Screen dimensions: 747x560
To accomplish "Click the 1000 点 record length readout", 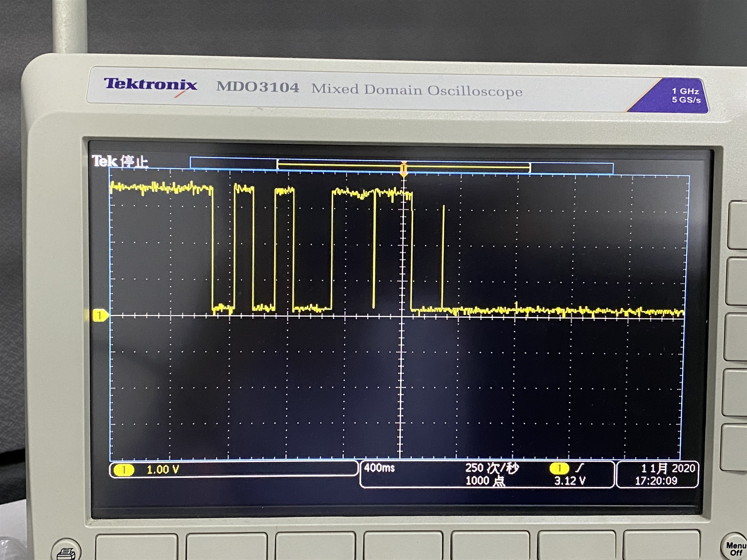I will [x=485, y=481].
